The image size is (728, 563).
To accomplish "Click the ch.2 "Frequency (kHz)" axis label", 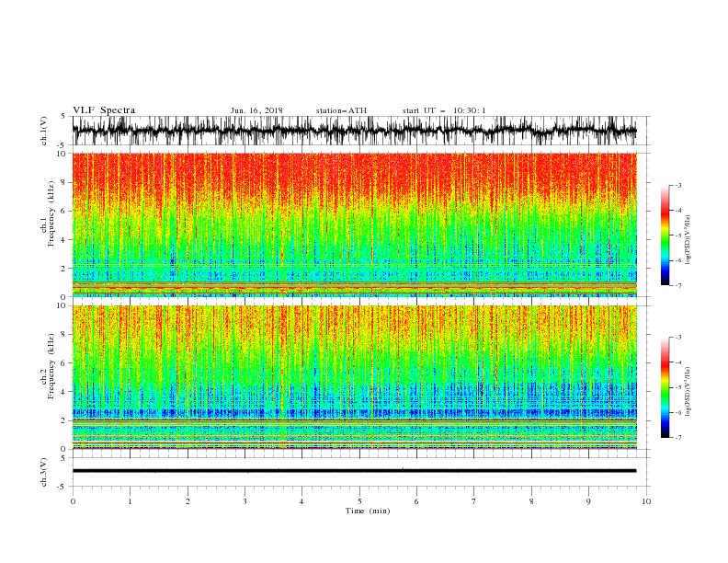I will pos(51,366).
